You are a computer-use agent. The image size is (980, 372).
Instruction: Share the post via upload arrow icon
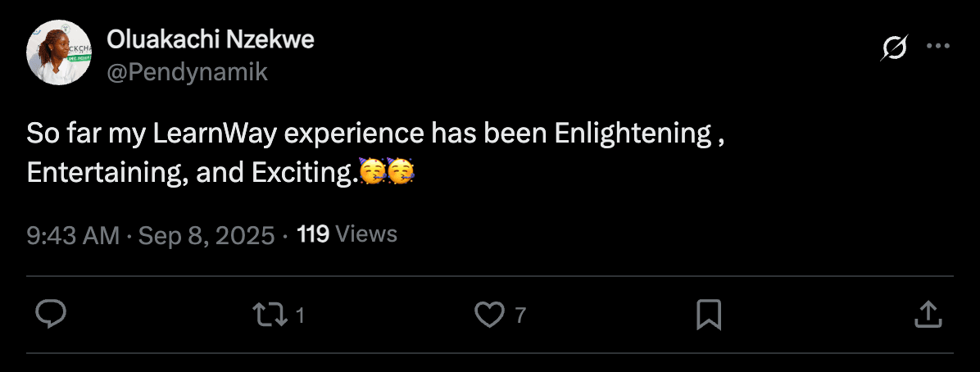tap(926, 315)
